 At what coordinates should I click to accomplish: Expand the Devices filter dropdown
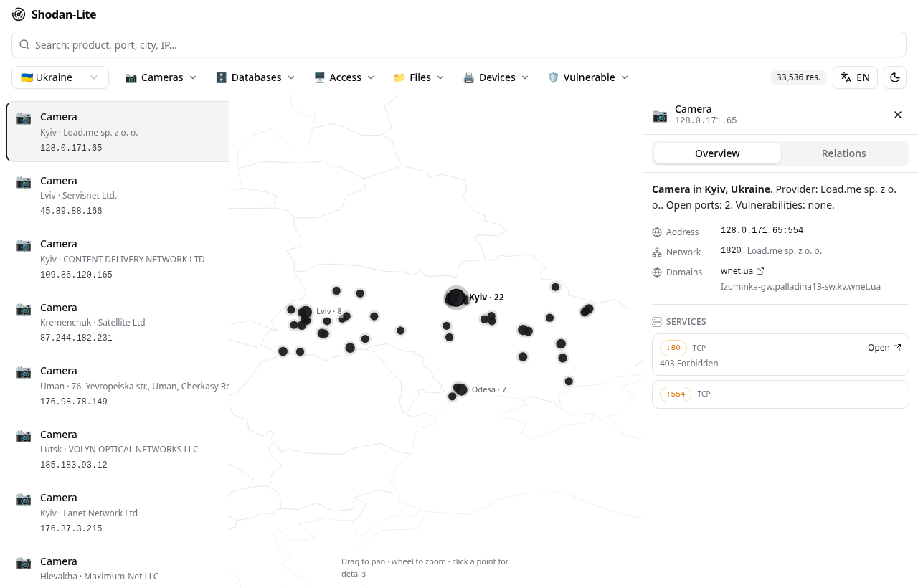tap(496, 77)
